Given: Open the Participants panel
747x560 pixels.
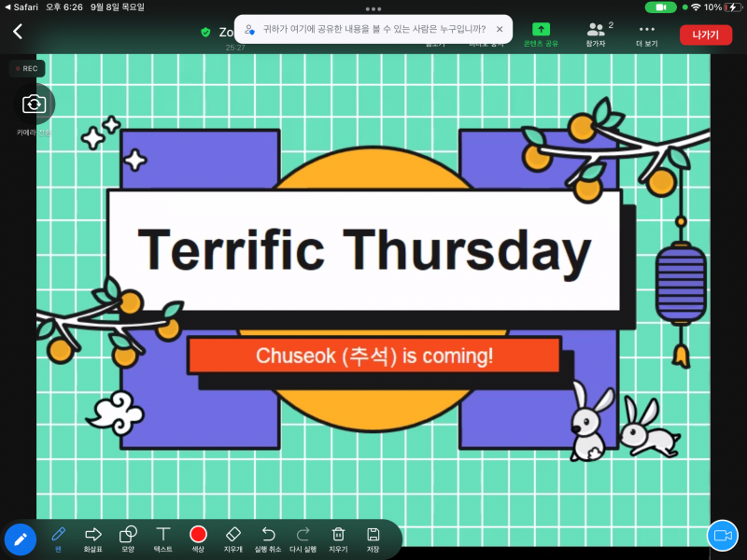Looking at the screenshot, I should point(596,34).
